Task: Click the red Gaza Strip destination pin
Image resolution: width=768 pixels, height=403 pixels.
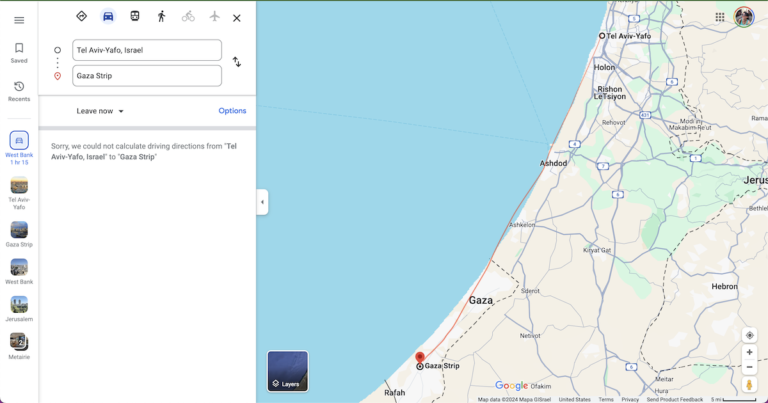Action: tap(420, 357)
